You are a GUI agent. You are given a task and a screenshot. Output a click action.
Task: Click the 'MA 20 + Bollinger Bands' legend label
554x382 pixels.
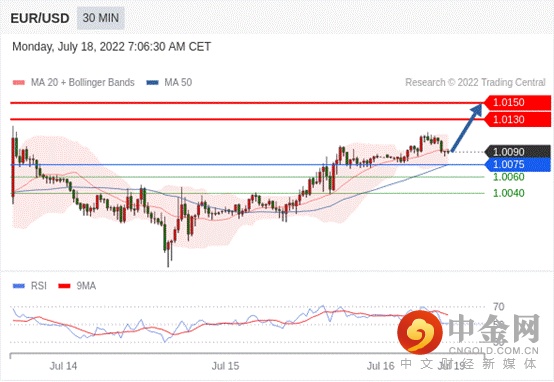83,82
